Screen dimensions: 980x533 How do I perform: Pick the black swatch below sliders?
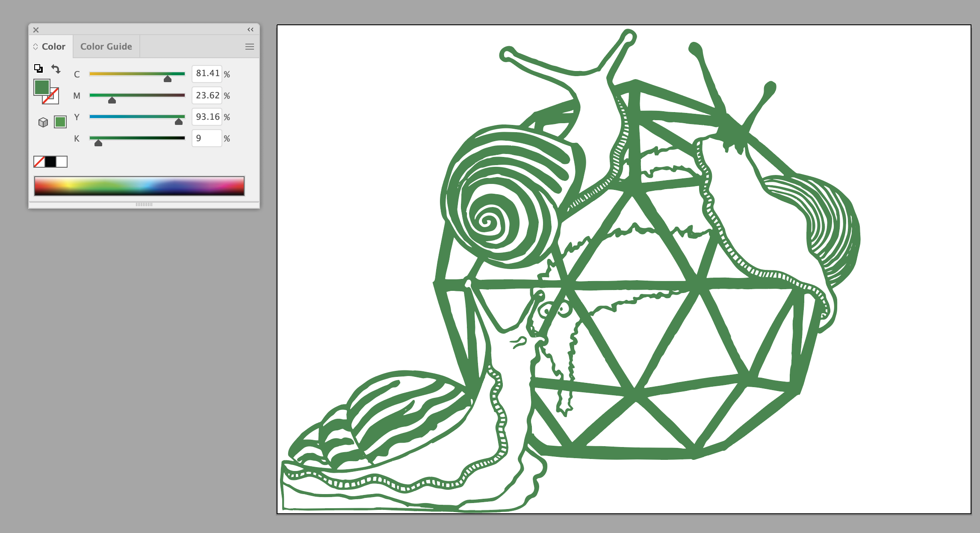[50, 162]
